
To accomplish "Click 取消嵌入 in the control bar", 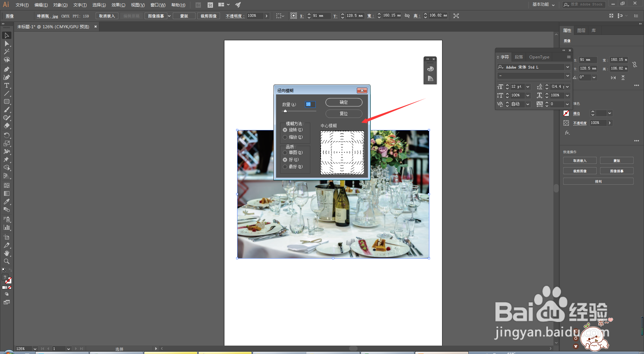I will point(107,16).
